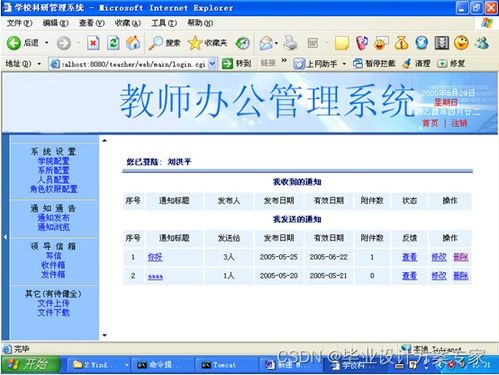Open the 收件箱 sidebar link

click(x=53, y=265)
